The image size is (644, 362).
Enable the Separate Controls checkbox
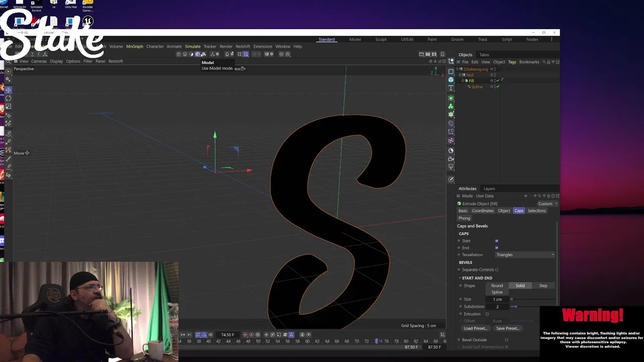coord(497,269)
